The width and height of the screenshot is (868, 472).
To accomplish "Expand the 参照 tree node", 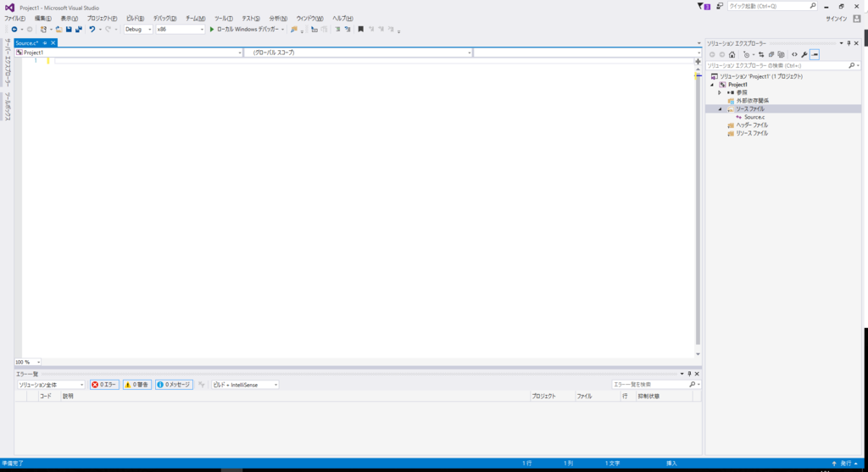I will [x=720, y=93].
